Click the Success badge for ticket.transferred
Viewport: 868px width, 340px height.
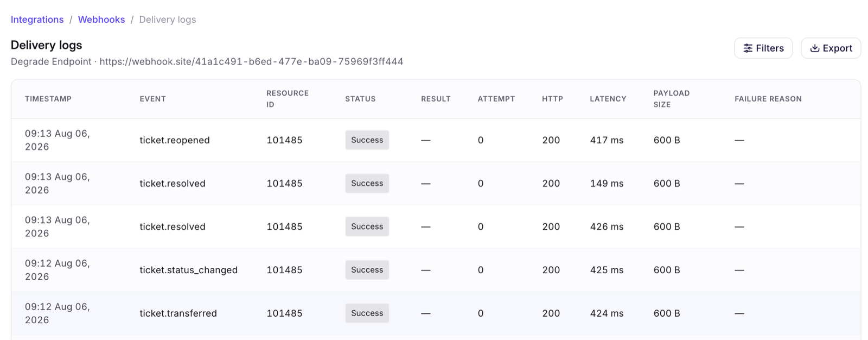tap(367, 313)
